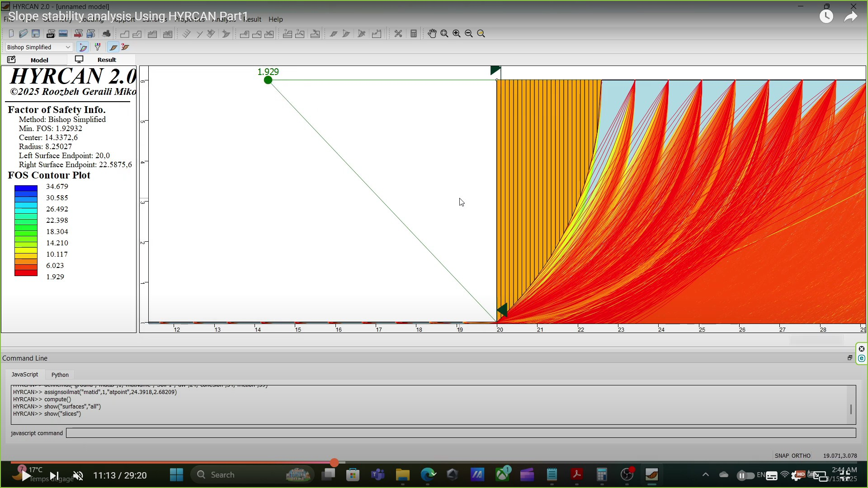868x488 pixels.
Task: Click the DXF import icon
Action: coord(51,33)
